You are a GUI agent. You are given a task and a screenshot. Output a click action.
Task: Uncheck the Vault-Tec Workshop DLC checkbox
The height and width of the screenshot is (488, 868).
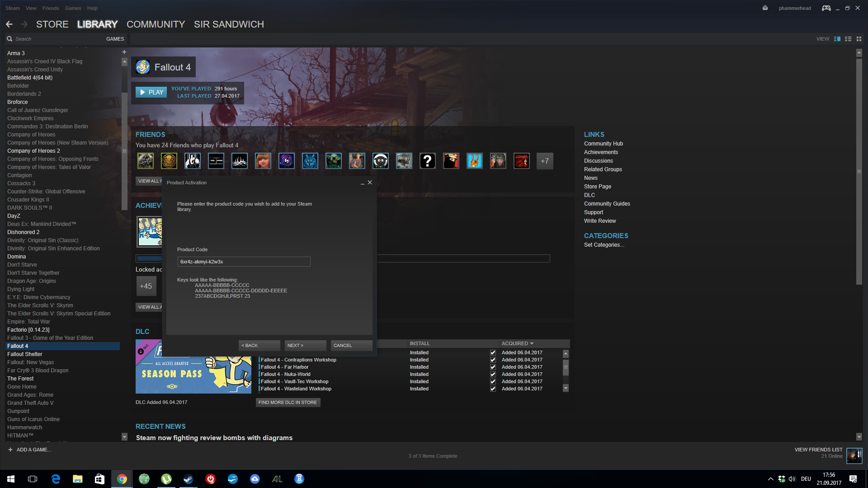[493, 382]
